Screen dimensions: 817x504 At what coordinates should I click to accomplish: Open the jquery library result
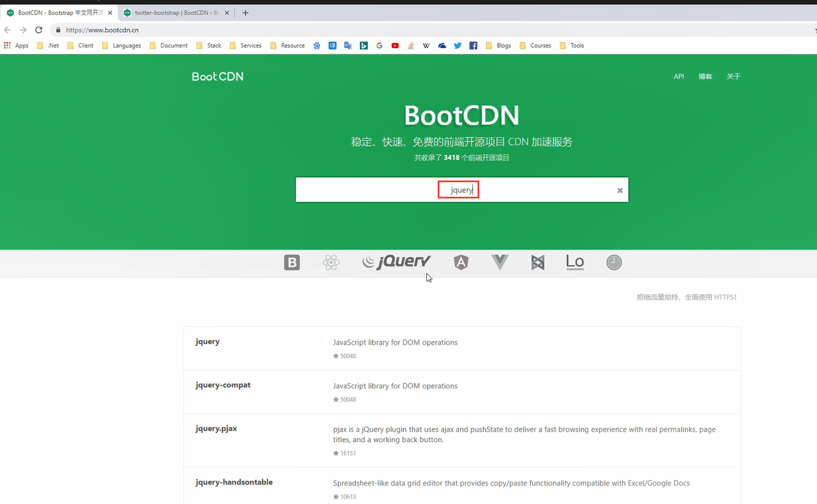point(208,341)
